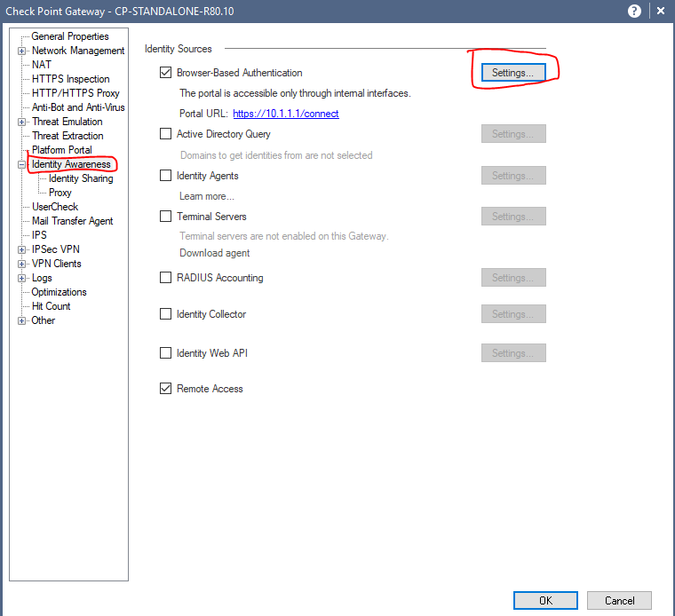Enable Identity Agents checkbox

[x=165, y=176]
